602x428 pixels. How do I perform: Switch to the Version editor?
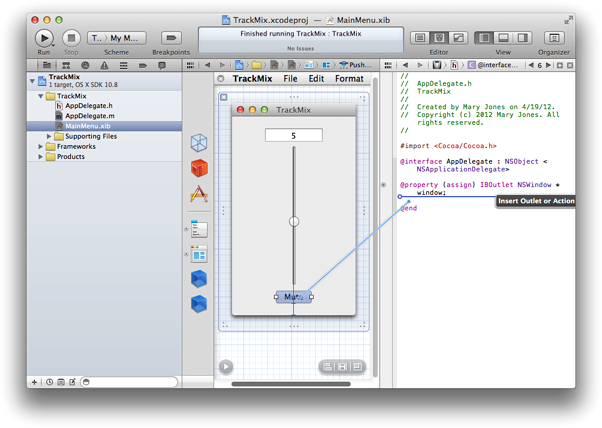[458, 38]
